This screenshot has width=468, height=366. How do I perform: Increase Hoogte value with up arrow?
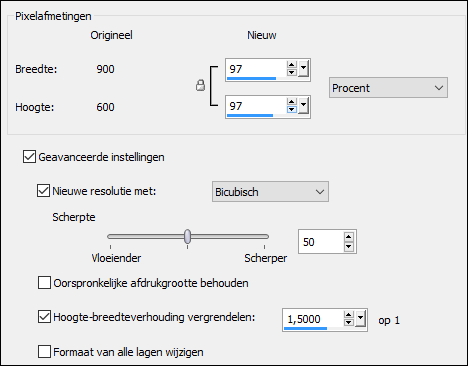click(x=292, y=102)
